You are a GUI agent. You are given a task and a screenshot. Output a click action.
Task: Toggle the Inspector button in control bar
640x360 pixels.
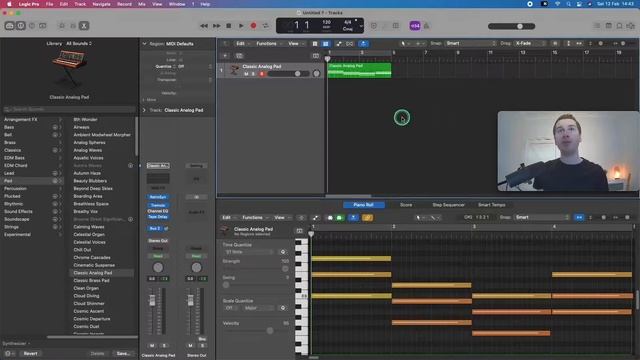point(21,26)
